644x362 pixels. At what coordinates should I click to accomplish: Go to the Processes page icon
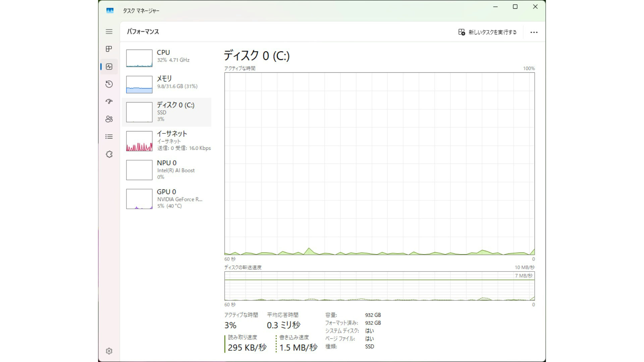pos(109,49)
